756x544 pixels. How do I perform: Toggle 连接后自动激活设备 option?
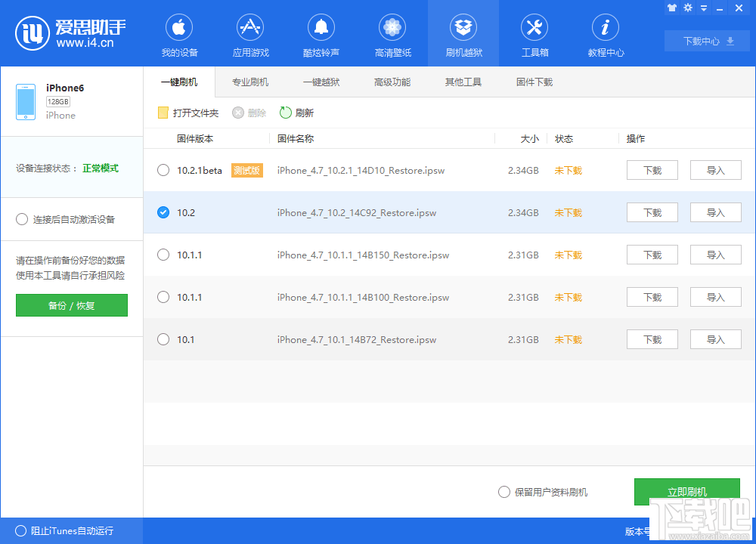[x=22, y=219]
